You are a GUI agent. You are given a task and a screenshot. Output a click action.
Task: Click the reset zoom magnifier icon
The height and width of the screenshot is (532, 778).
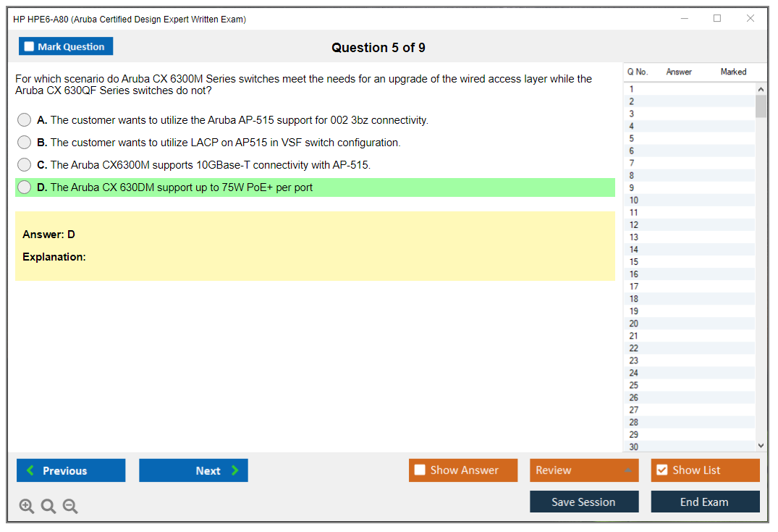pos(48,507)
